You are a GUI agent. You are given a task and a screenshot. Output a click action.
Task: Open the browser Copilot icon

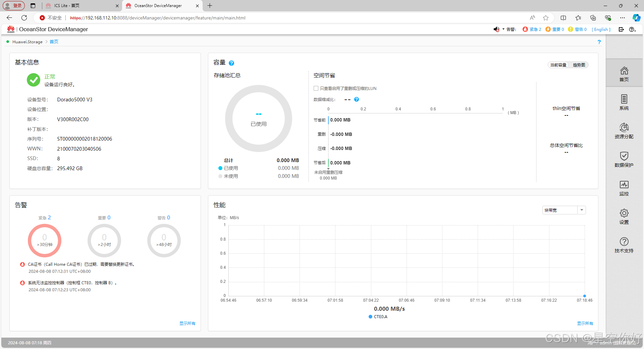636,18
